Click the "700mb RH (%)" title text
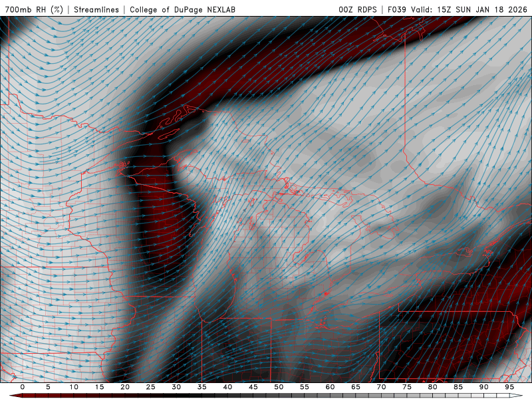The width and height of the screenshot is (532, 399). [x=35, y=9]
